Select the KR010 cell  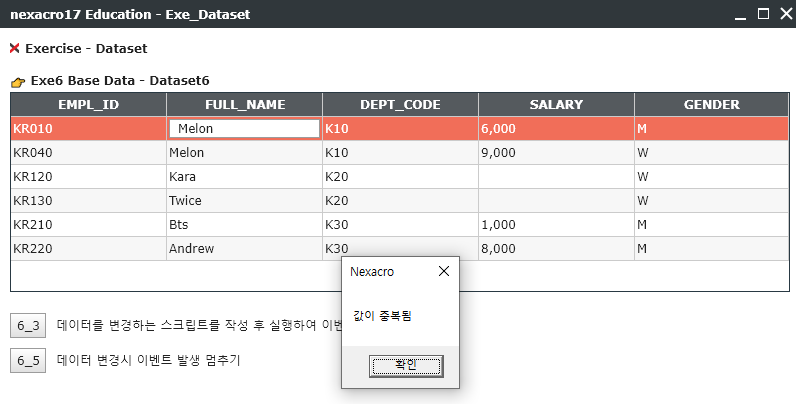(88, 129)
